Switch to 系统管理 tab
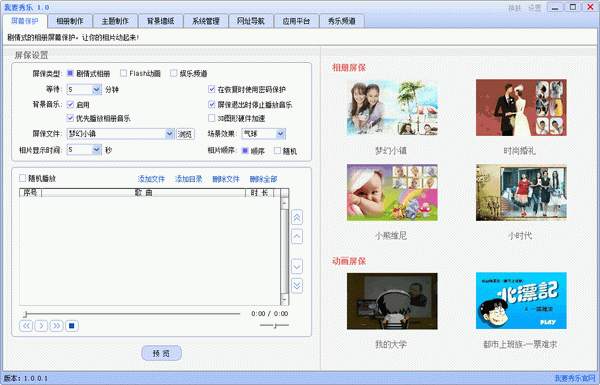The image size is (600, 385). 205,21
